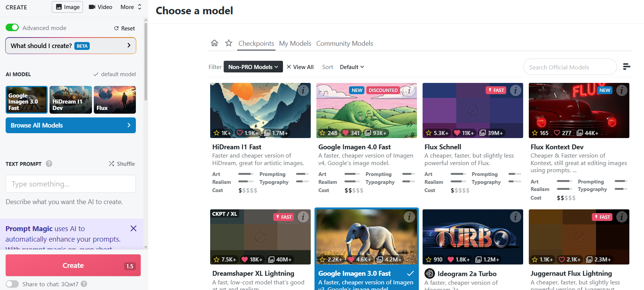The height and width of the screenshot is (290, 644).
Task: Enable Share to chat toggle
Action: click(12, 284)
